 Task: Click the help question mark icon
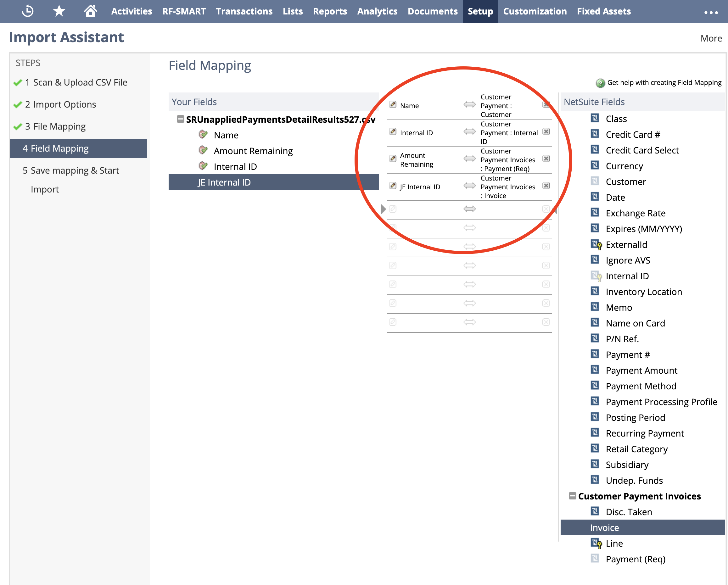(x=600, y=83)
